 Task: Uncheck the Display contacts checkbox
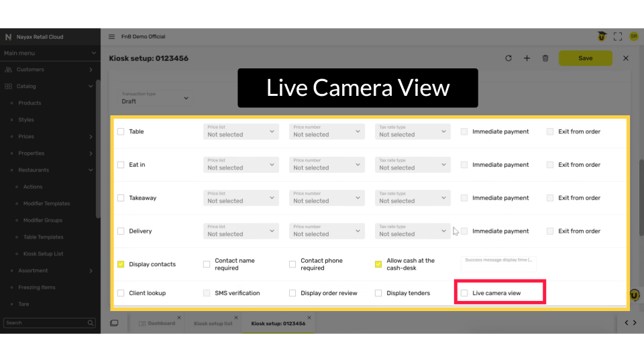tap(121, 264)
